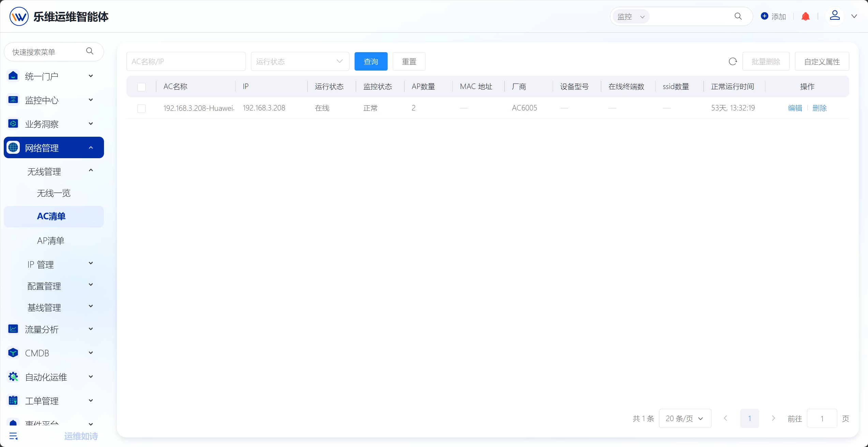Focus the 前往 page number input

(x=822, y=418)
